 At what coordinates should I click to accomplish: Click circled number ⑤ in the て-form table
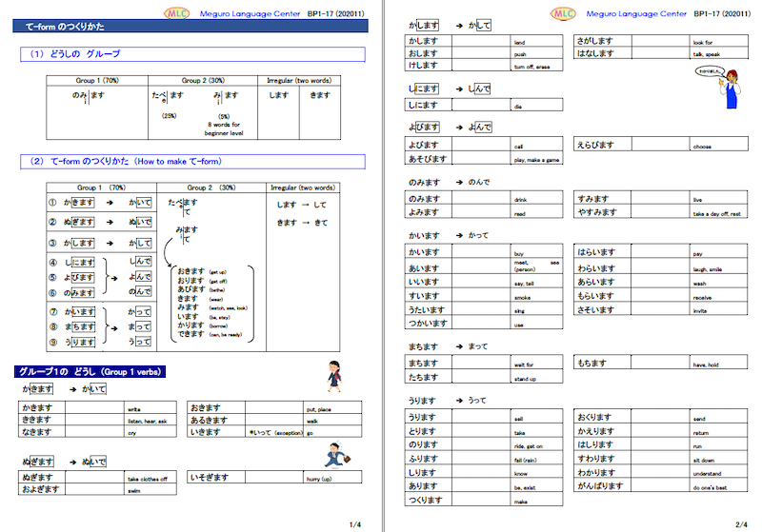pos(52,277)
